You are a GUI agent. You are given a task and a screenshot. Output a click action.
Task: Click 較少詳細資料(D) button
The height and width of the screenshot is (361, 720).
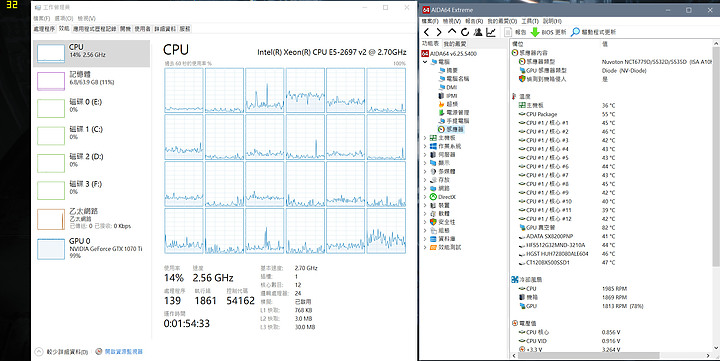coord(62,352)
